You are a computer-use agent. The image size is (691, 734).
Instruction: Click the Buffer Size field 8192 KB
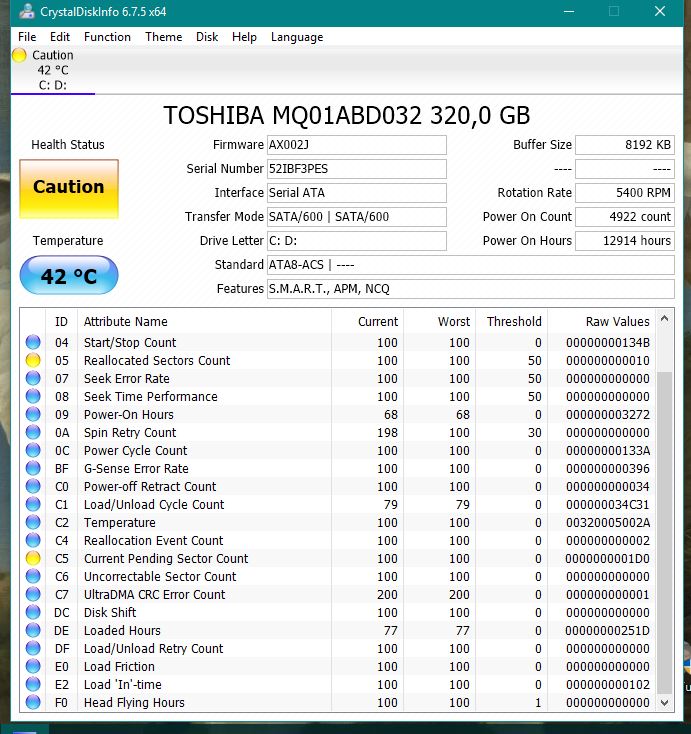tap(625, 145)
